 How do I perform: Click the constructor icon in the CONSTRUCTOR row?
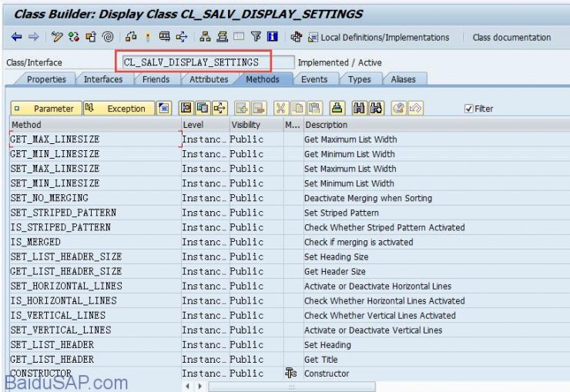coord(290,374)
